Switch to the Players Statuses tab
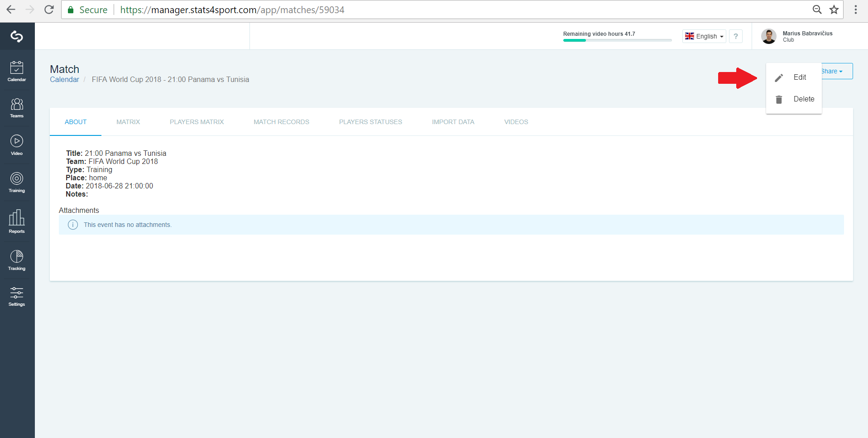This screenshot has height=438, width=868. pos(370,122)
